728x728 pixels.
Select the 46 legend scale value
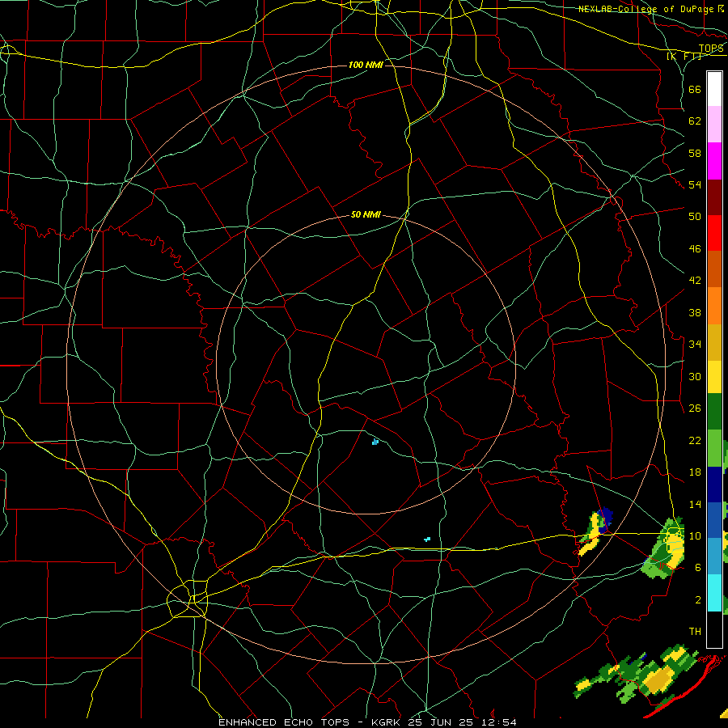(695, 249)
